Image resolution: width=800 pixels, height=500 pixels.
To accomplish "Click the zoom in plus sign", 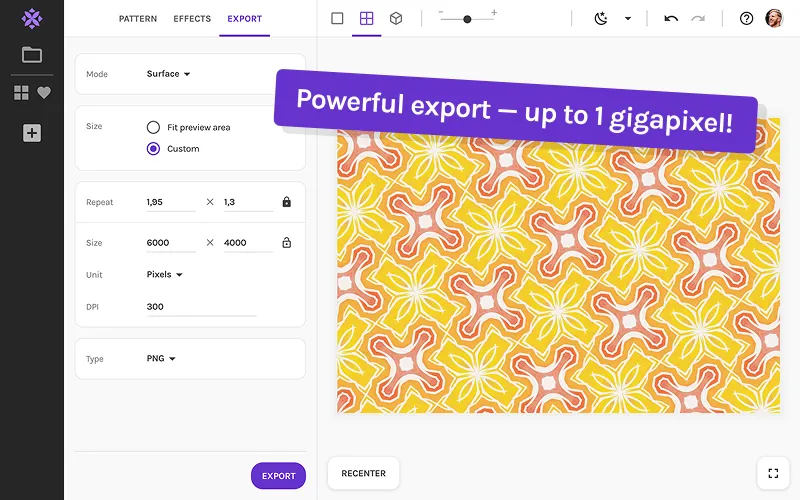I will point(494,12).
